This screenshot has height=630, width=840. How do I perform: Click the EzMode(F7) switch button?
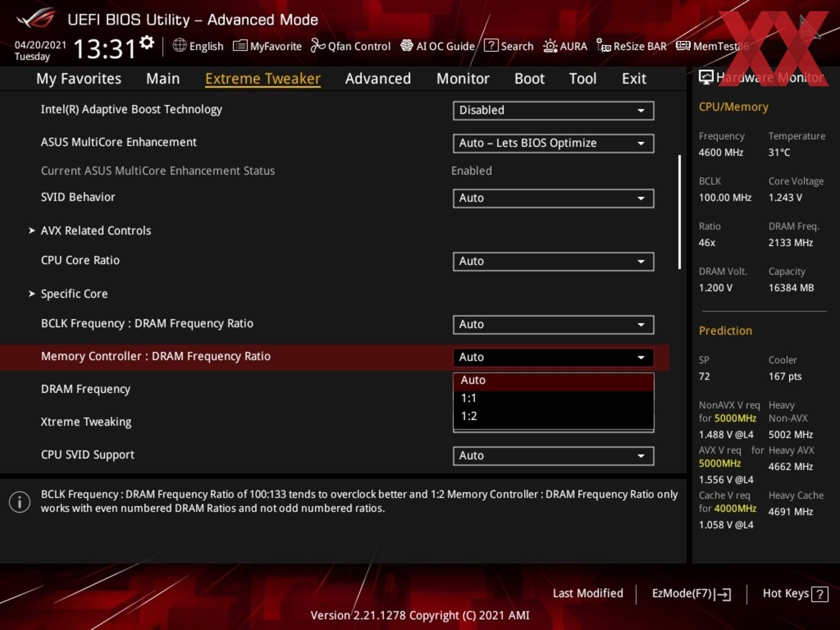tap(691, 594)
